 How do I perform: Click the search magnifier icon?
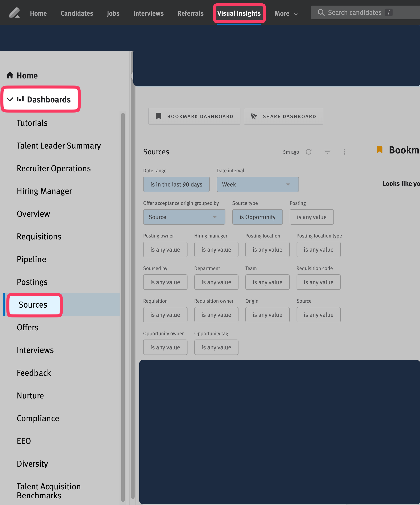[x=321, y=12]
